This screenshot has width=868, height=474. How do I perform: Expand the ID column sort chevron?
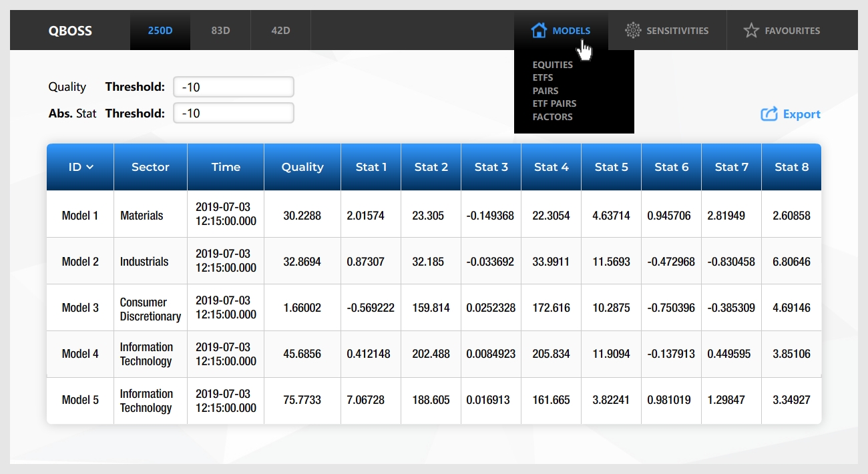[x=89, y=168]
